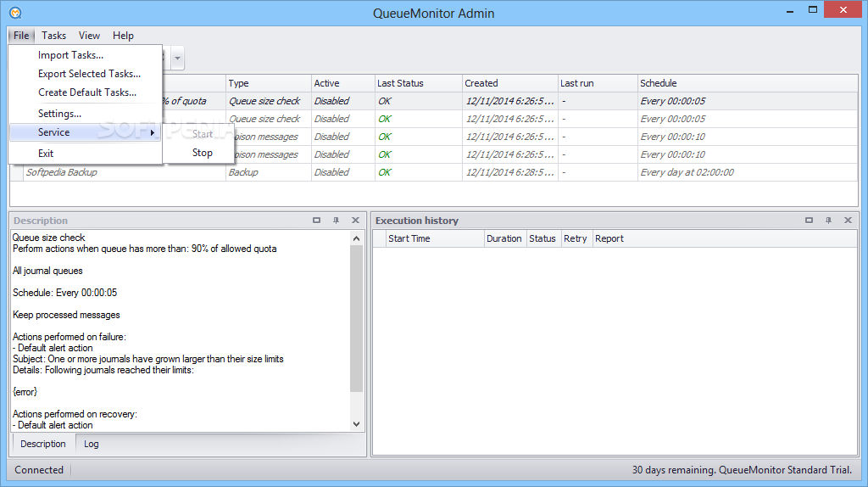Click the QueueMonitor app icon in title bar
Image resolution: width=868 pixels, height=487 pixels.
(x=15, y=12)
